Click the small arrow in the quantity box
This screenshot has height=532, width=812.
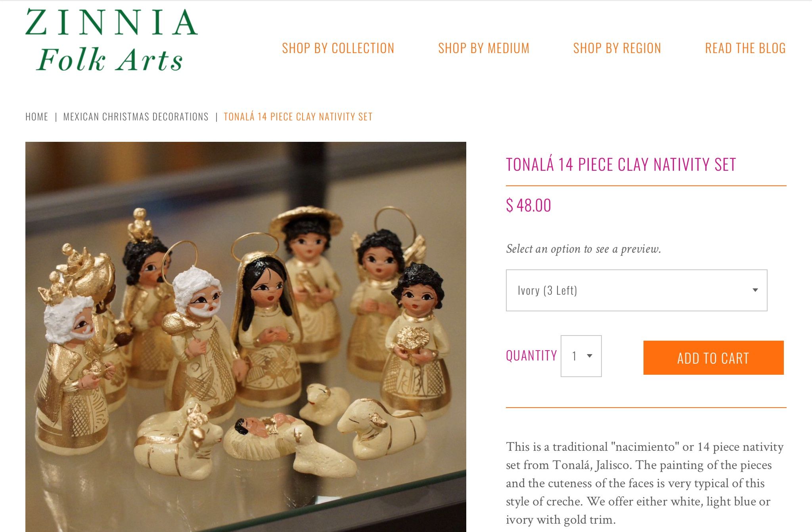click(590, 356)
